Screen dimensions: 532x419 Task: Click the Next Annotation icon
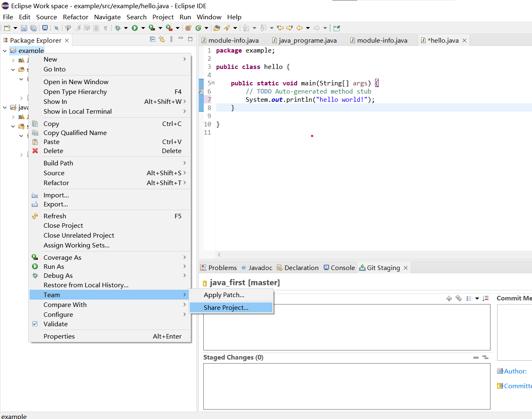coord(246,28)
